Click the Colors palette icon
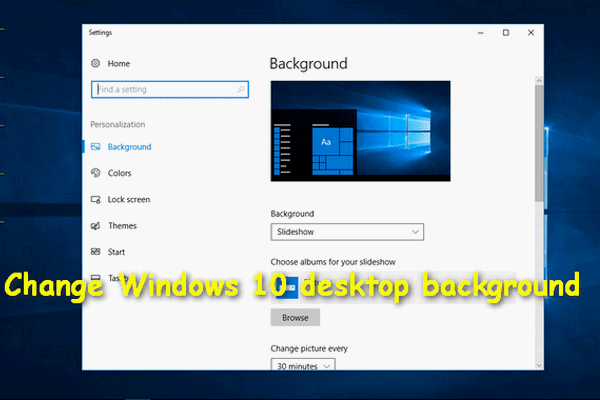The image size is (600, 400). pos(96,173)
